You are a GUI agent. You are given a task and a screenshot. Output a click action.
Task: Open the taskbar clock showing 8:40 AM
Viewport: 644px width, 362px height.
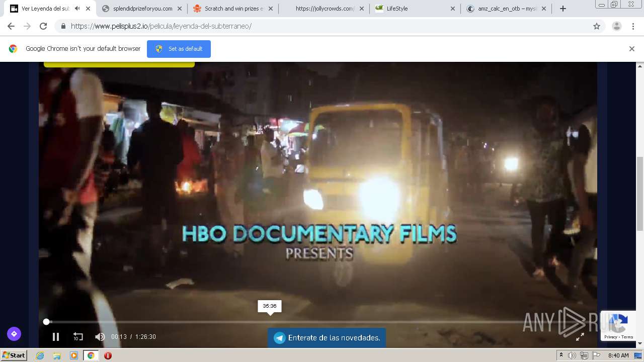[618, 355]
